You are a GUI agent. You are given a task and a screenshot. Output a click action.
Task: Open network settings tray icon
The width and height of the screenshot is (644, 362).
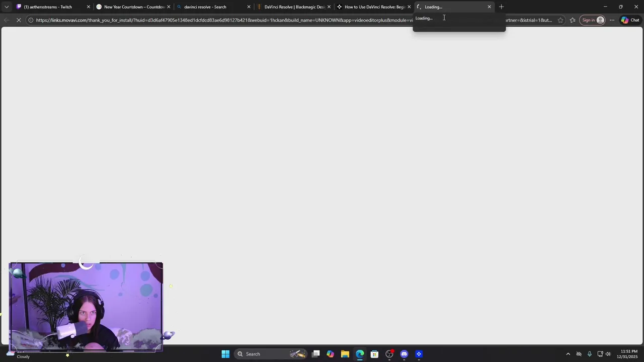[600, 354]
